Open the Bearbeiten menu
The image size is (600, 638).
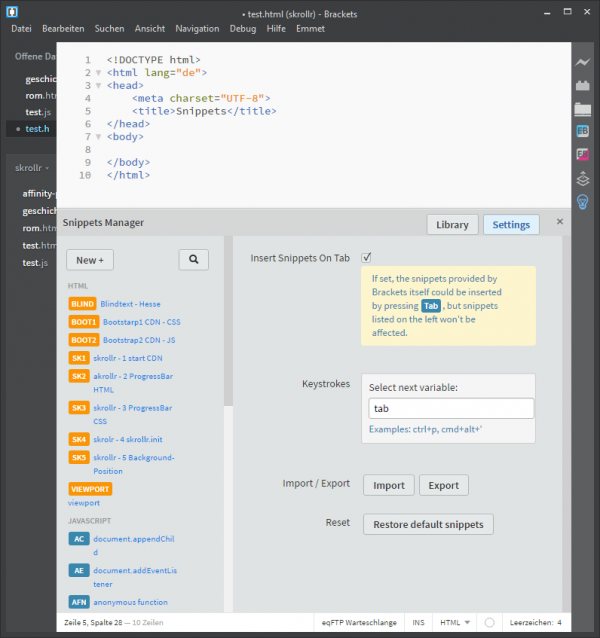coord(63,28)
